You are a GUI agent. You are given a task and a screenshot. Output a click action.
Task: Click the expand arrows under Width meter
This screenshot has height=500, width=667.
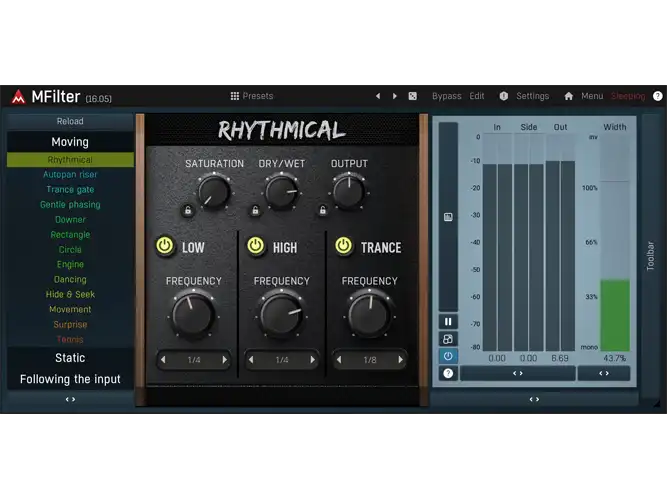(x=604, y=374)
